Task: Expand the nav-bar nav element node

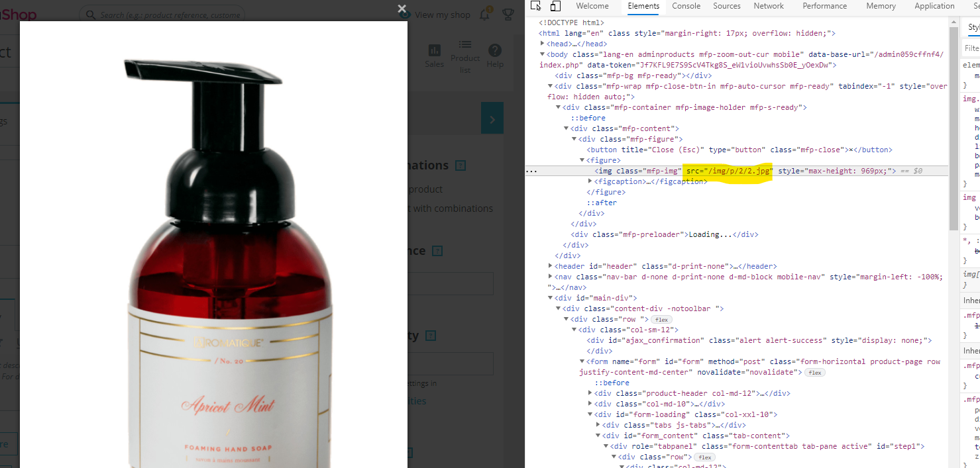Action: coord(551,277)
